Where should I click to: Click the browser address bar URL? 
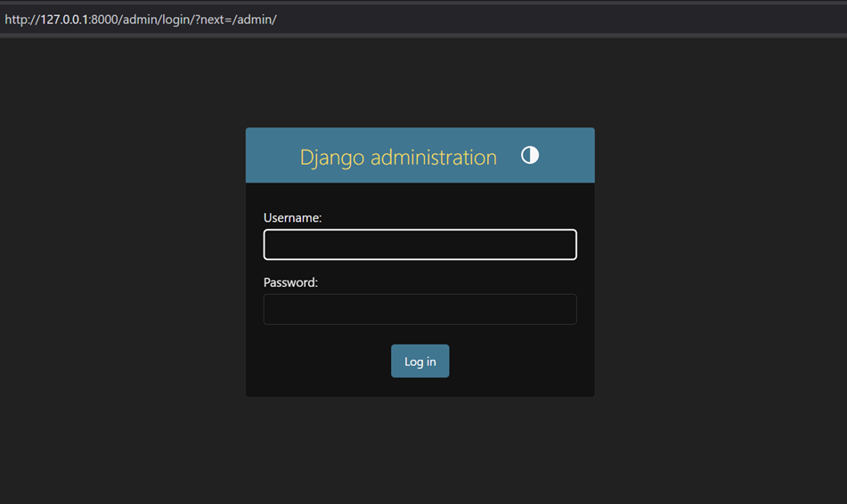141,20
